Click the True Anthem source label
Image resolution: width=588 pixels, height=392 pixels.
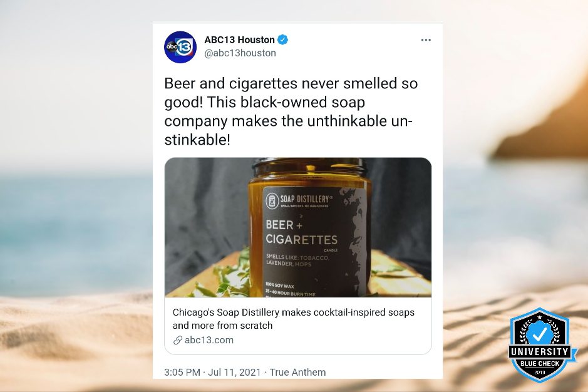click(x=297, y=373)
